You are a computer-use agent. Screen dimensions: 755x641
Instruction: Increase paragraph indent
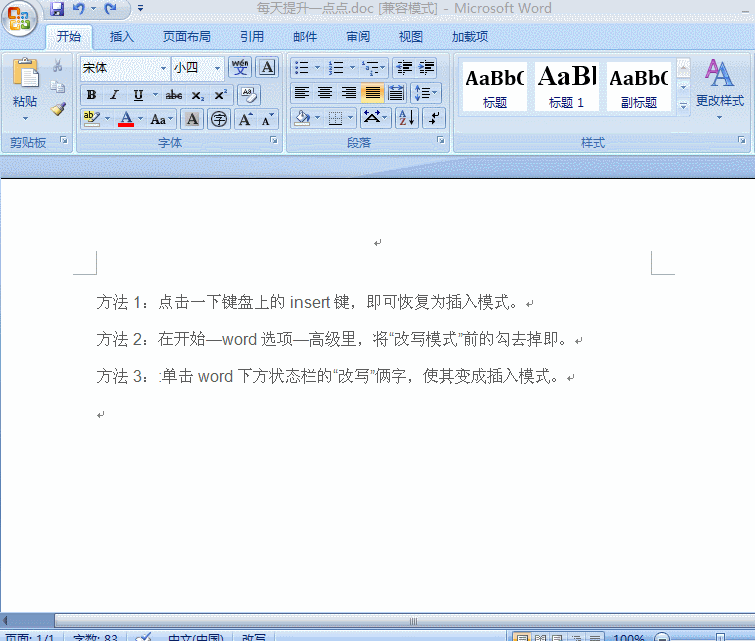[426, 67]
